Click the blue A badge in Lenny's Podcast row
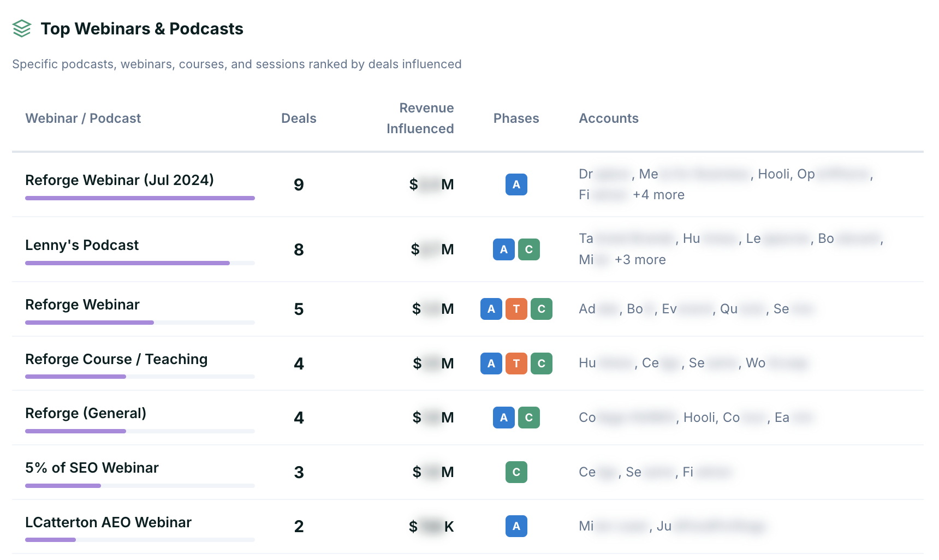939x560 pixels. pyautogui.click(x=503, y=249)
